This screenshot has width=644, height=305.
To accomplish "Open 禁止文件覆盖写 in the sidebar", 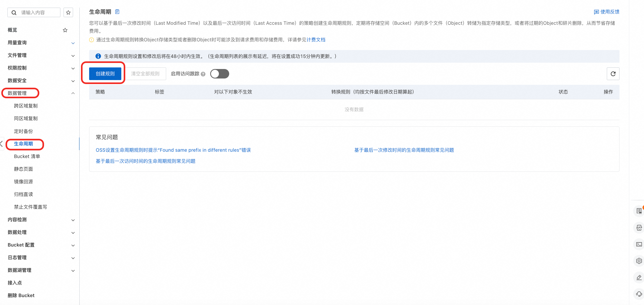I will [31, 207].
